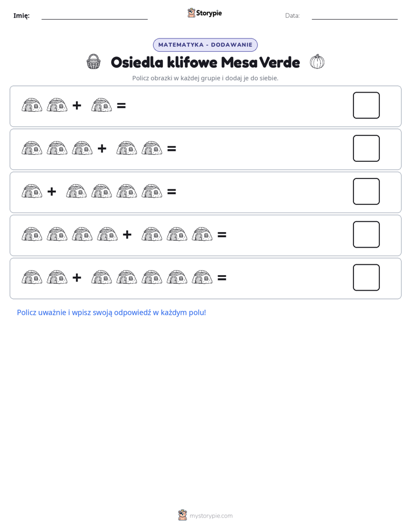Click the Data date line field

coord(355,16)
